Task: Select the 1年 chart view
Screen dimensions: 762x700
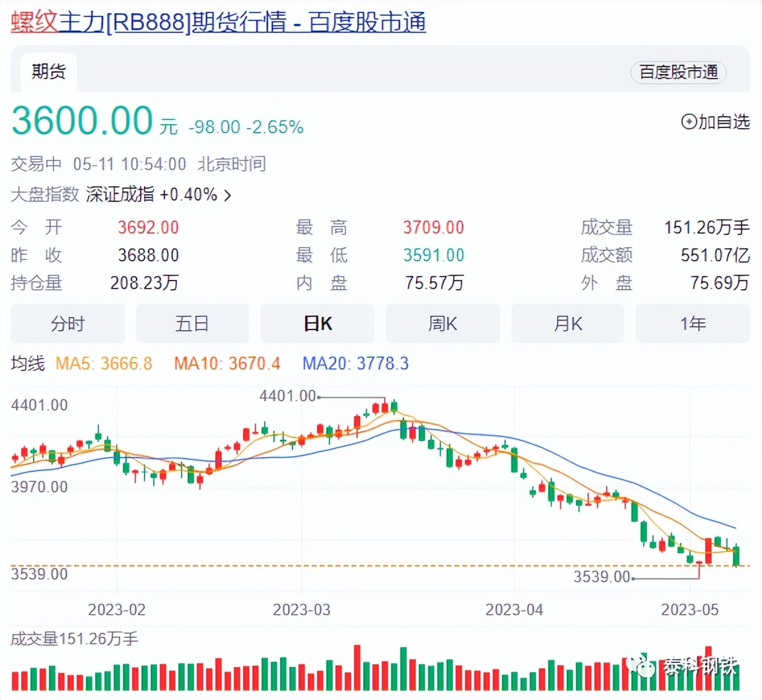Action: pos(693,324)
